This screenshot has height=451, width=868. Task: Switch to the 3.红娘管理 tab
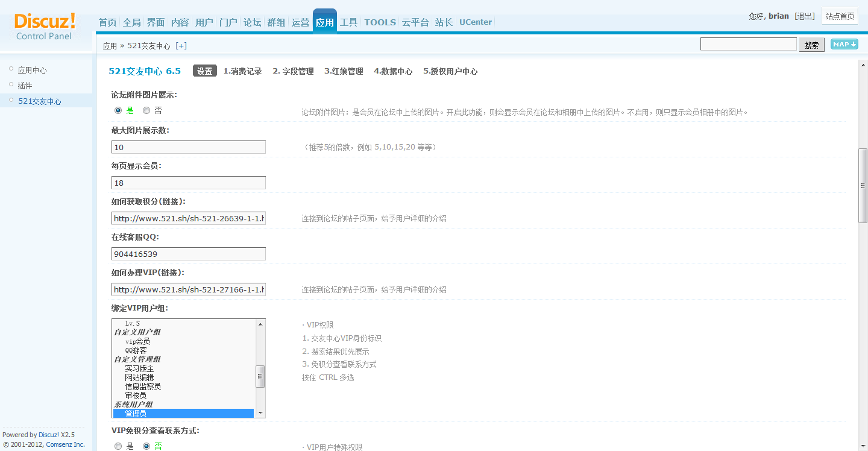tap(344, 71)
